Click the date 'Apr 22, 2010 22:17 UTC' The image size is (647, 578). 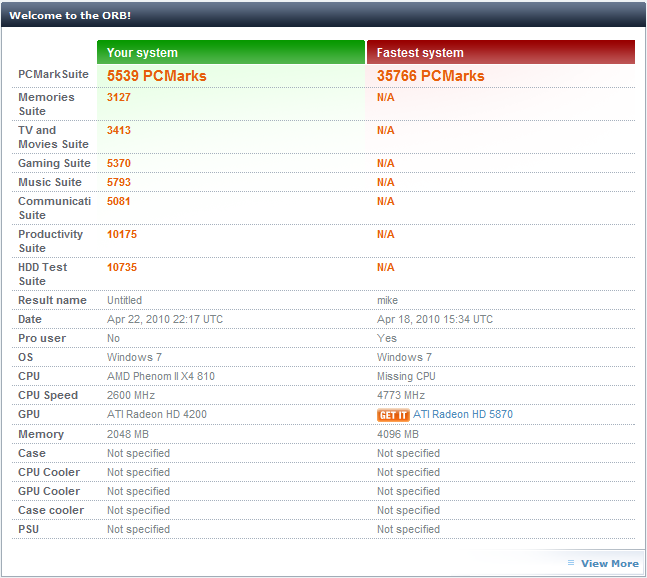165,319
